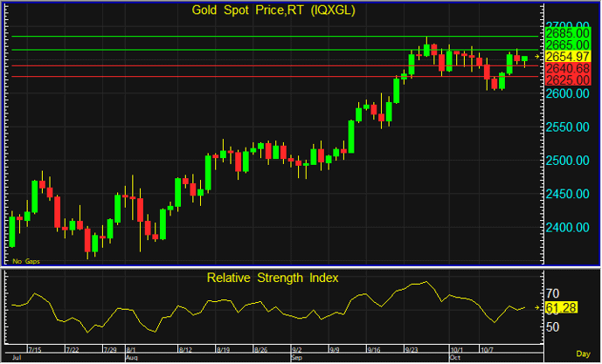Screen dimensions: 602x364
Task: Click the 8/19 date on time axis
Action: click(223, 349)
